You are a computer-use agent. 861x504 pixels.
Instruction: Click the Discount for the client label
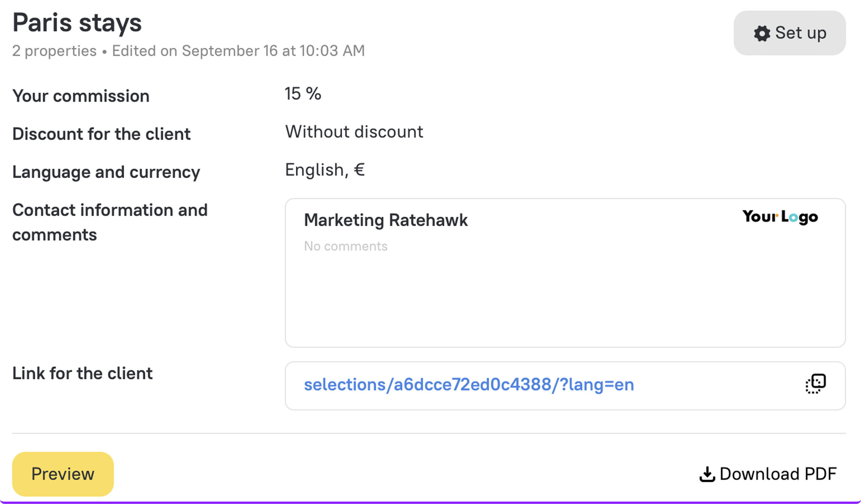101,134
